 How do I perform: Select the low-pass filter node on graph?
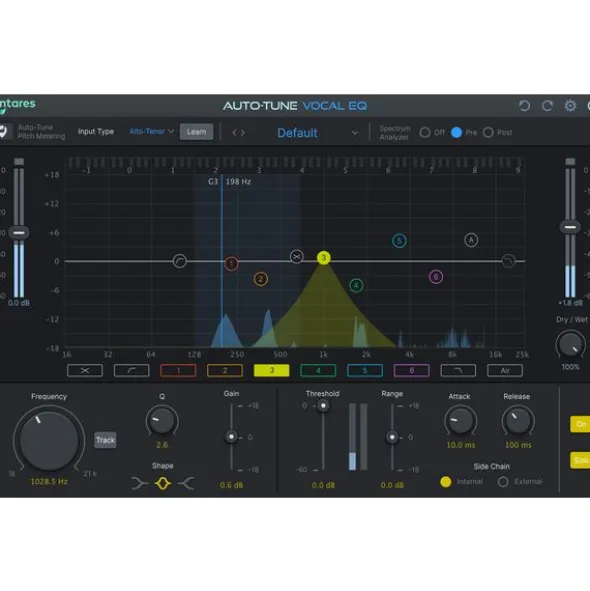click(x=508, y=261)
